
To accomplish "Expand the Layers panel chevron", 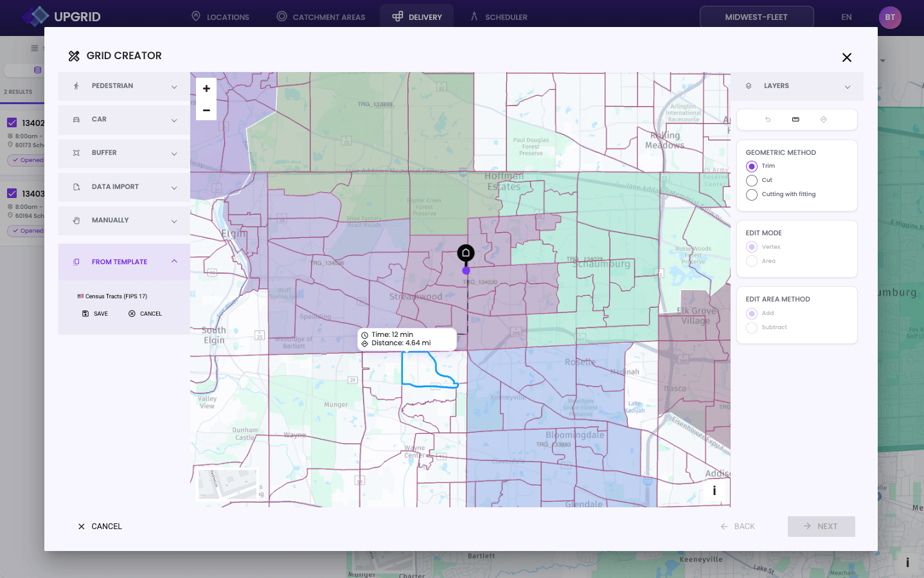I will pos(848,87).
